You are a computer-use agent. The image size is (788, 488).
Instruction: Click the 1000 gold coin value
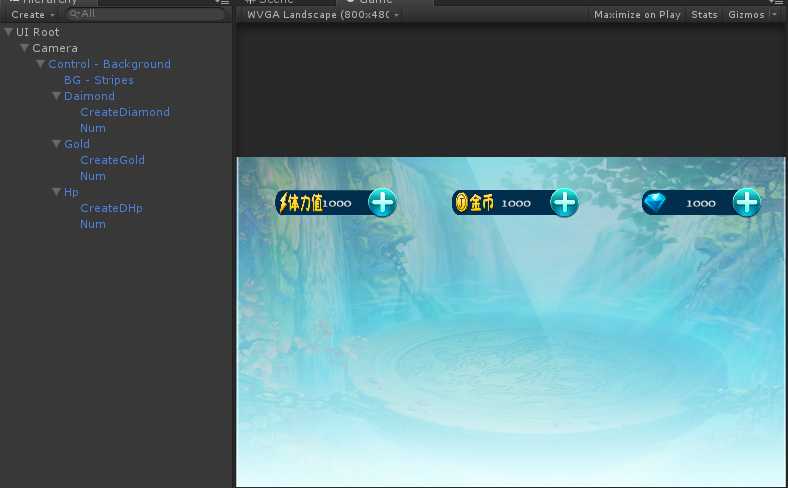click(x=516, y=204)
